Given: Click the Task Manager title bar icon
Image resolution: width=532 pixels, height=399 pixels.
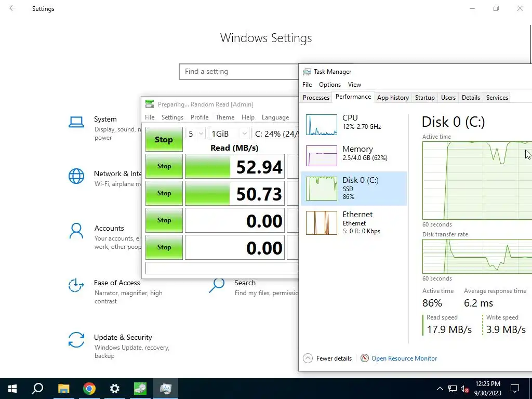Looking at the screenshot, I should (307, 72).
